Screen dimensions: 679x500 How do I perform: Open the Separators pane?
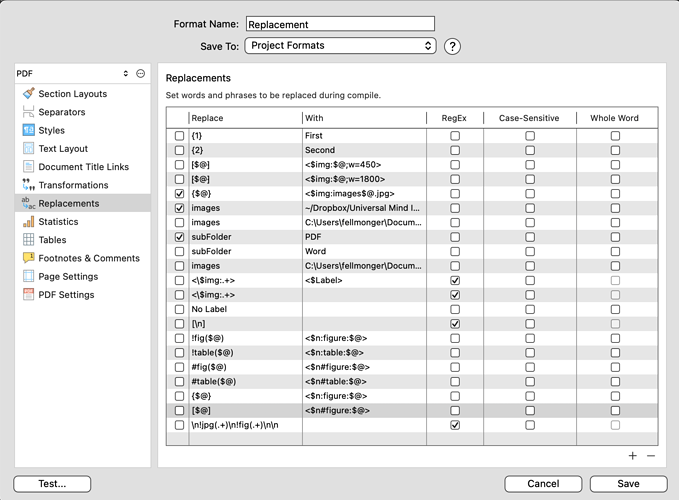click(83, 112)
